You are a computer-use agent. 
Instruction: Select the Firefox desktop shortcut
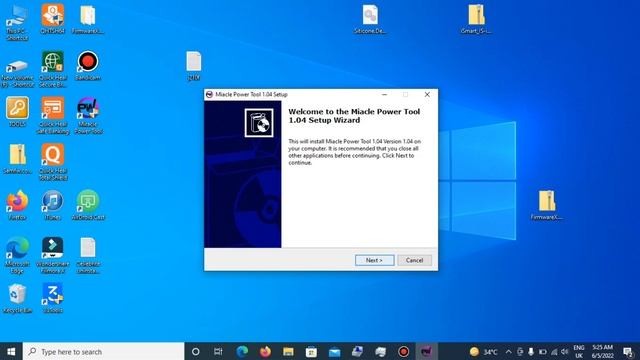17,205
